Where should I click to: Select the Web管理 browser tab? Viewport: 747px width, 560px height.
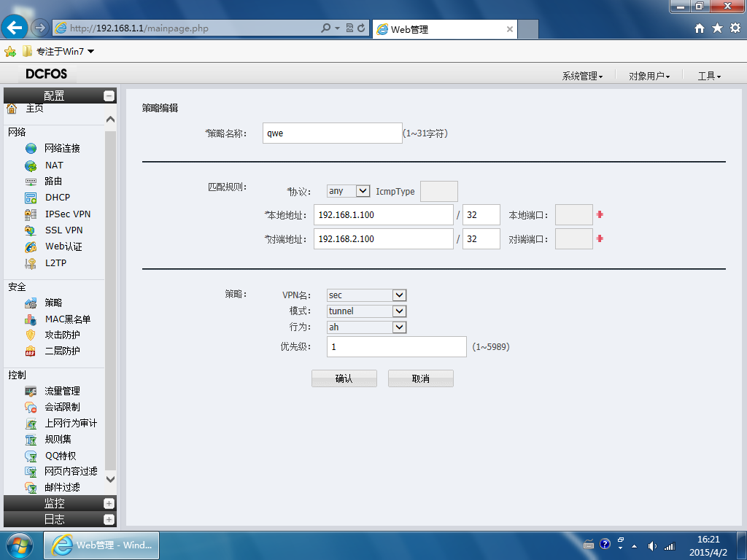coord(444,29)
